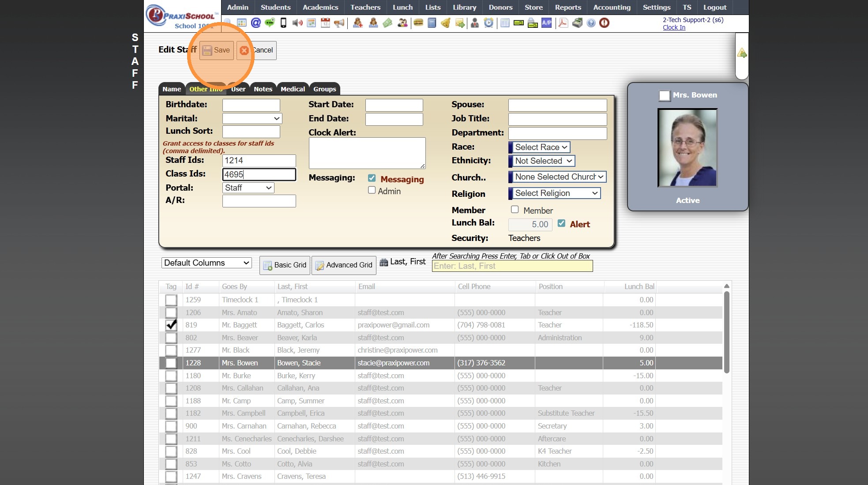Uncheck the Messaging checkbox

[x=372, y=178]
